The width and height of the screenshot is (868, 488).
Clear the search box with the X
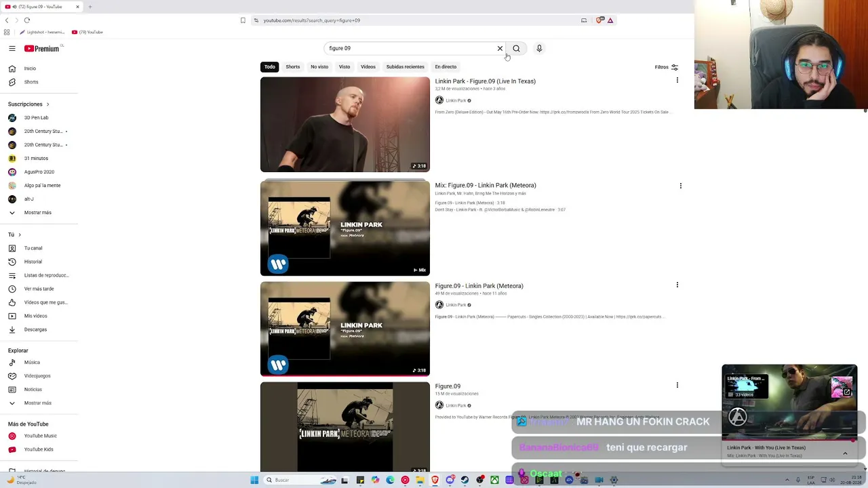coord(500,48)
